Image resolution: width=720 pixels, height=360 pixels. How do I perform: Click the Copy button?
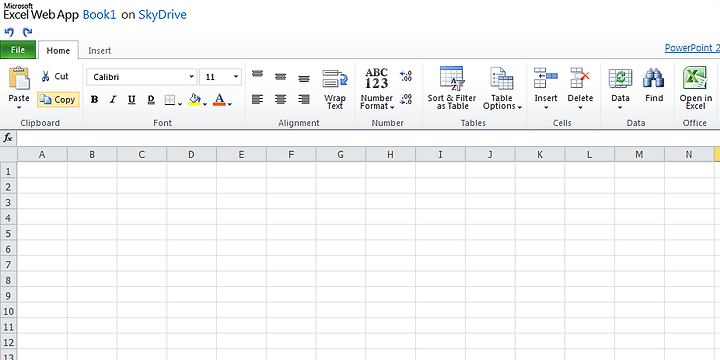tap(58, 100)
